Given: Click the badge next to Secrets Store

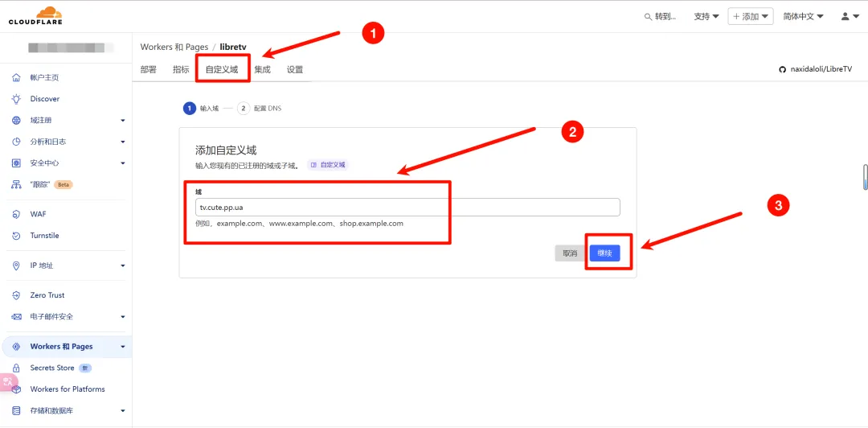Looking at the screenshot, I should 84,368.
